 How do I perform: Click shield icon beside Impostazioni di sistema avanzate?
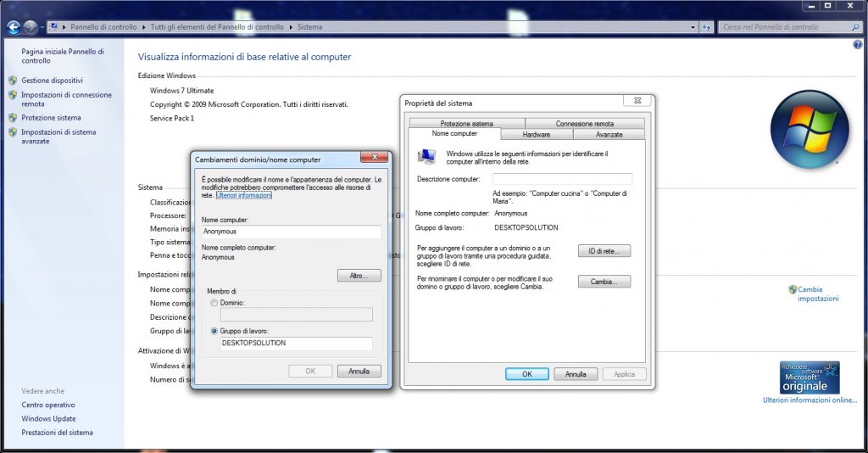coord(13,131)
